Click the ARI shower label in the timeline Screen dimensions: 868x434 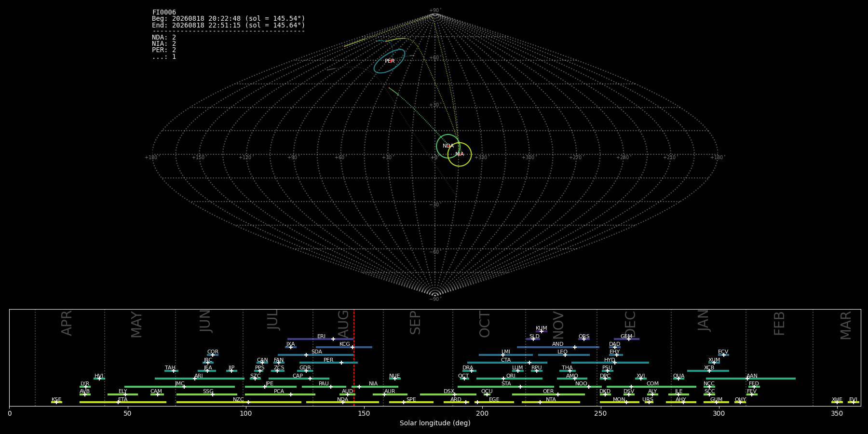tap(198, 376)
